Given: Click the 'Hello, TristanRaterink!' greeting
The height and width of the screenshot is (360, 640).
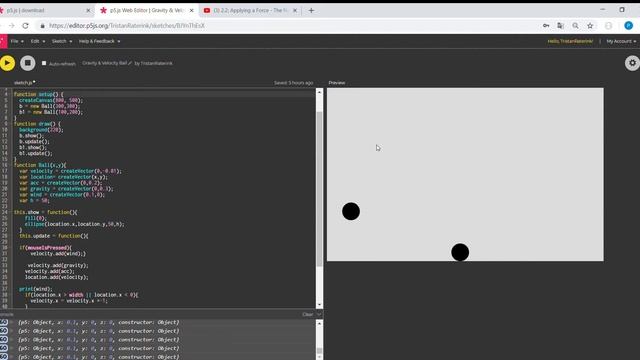Looking at the screenshot, I should [570, 41].
